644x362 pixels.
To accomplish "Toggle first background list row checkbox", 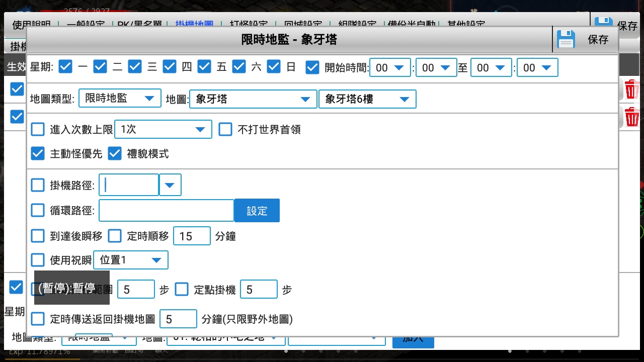I will click(x=17, y=89).
